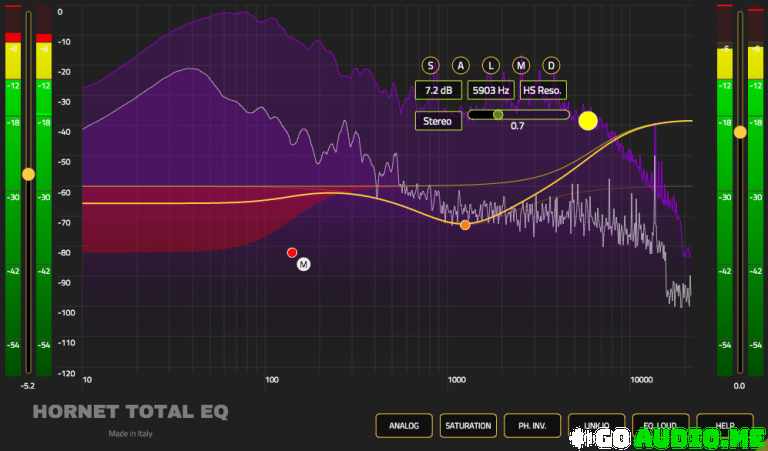
Task: Click the output gain slider handle on right
Action: point(740,132)
